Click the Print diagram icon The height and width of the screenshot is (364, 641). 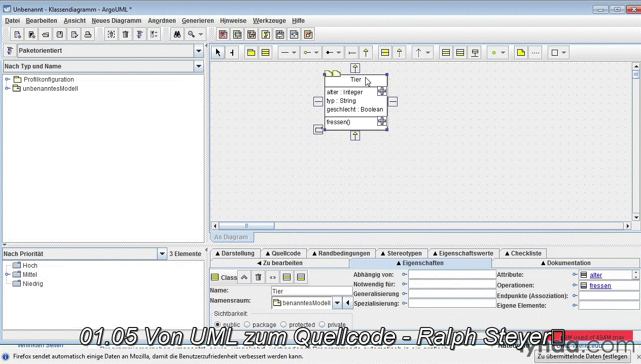point(88,34)
